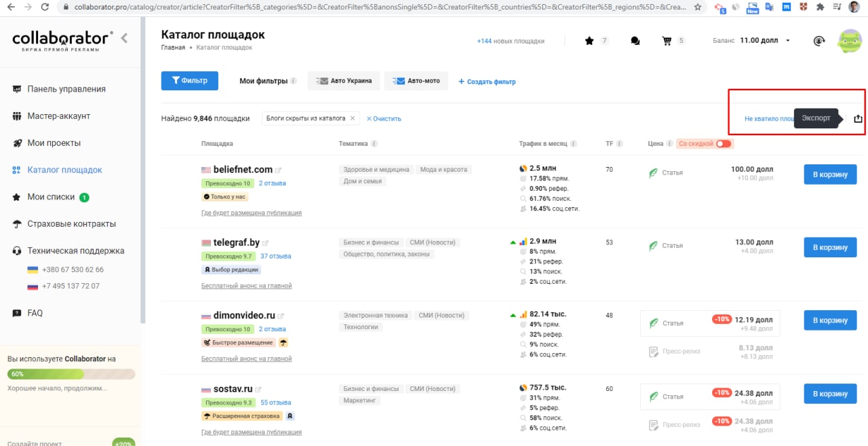Open favorites star icon in header

coord(589,41)
